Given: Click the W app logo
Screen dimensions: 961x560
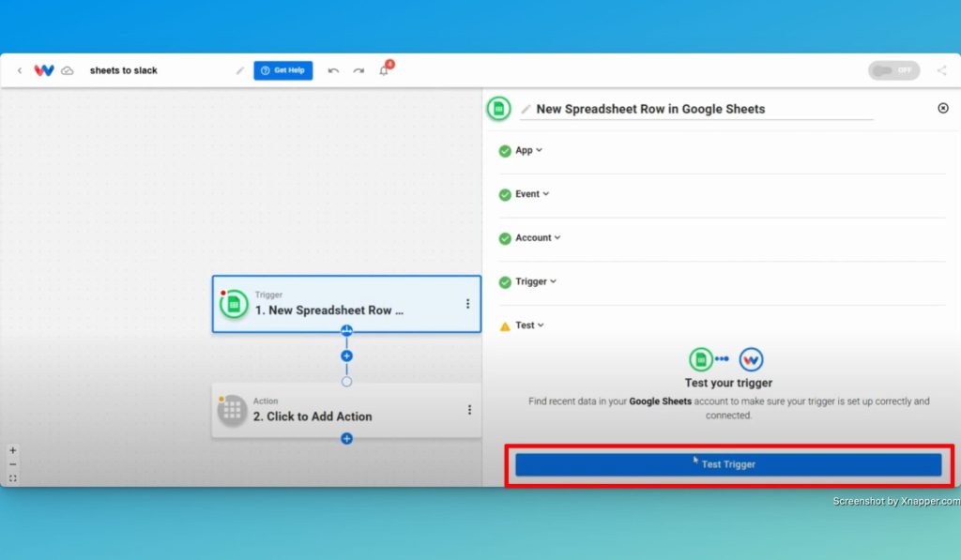Looking at the screenshot, I should pos(44,70).
